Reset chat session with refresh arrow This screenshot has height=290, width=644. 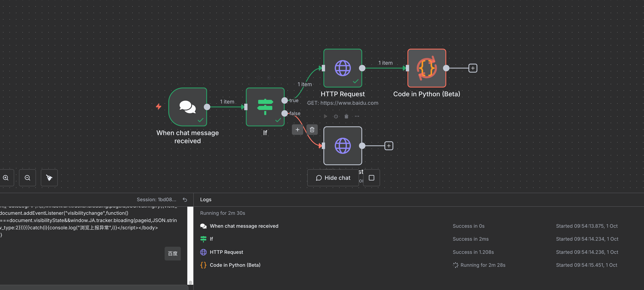tap(185, 199)
